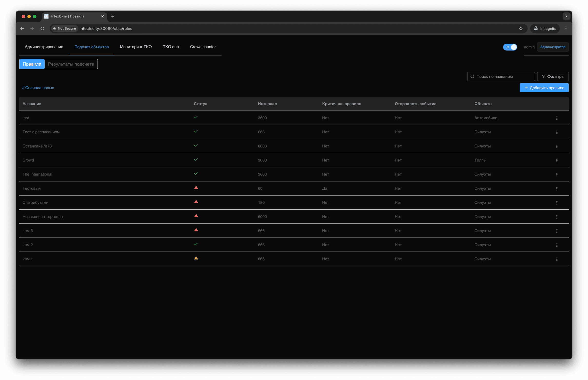Expand the Фильтры filter panel

(553, 76)
